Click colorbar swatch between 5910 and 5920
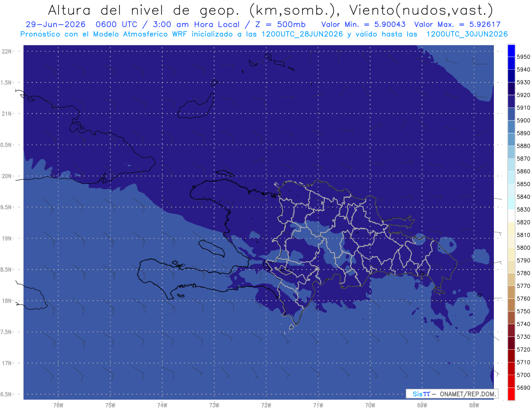The height and width of the screenshot is (411, 532). point(511,102)
